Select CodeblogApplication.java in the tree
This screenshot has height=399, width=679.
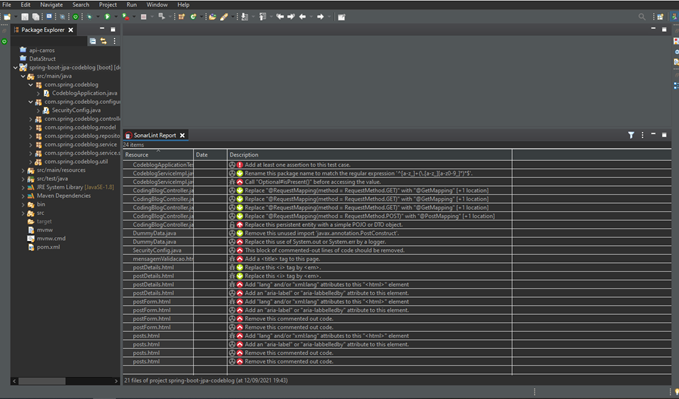(85, 93)
